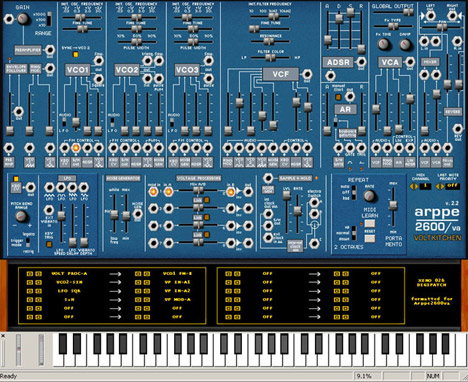The width and height of the screenshot is (468, 382).
Task: Click the 'Ready' status bar text
Action: (x=9, y=376)
